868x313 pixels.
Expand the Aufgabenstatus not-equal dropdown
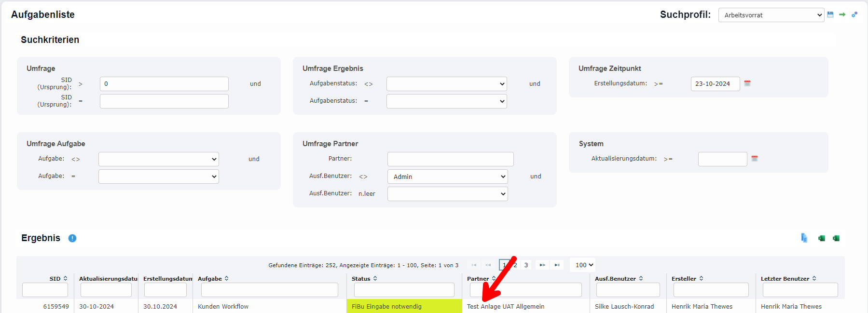tap(446, 84)
